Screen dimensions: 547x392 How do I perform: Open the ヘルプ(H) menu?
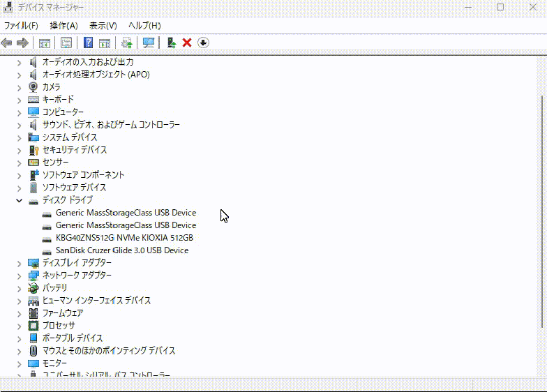[144, 25]
